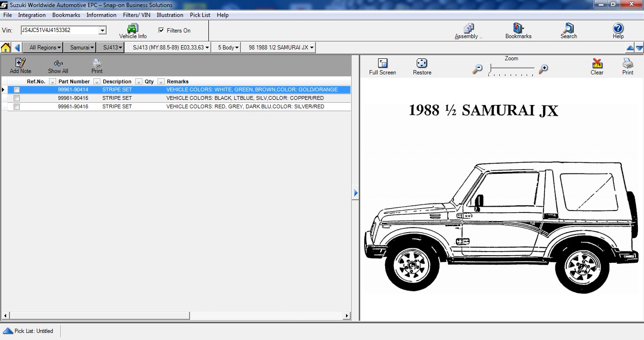The height and width of the screenshot is (340, 644).
Task: Select part number 99961-90416
Action: tap(73, 106)
